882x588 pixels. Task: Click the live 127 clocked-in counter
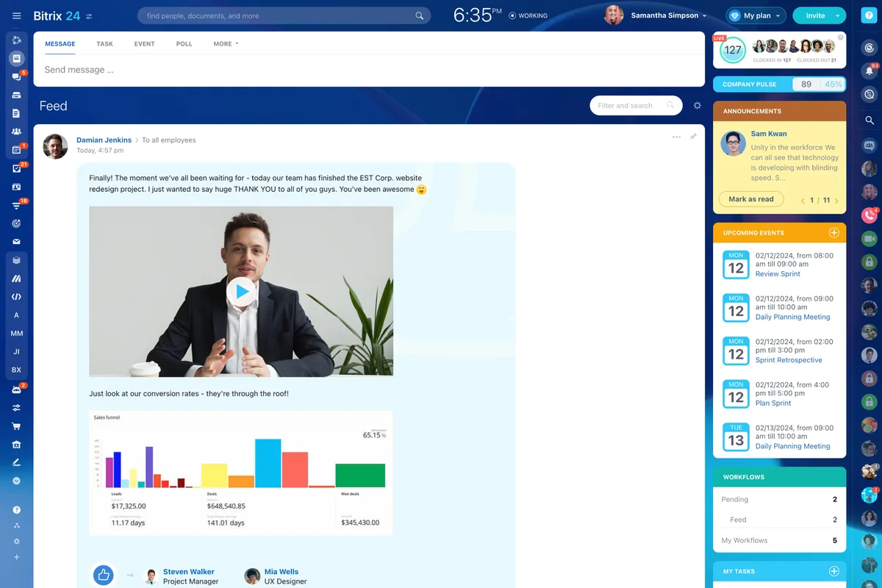(732, 50)
